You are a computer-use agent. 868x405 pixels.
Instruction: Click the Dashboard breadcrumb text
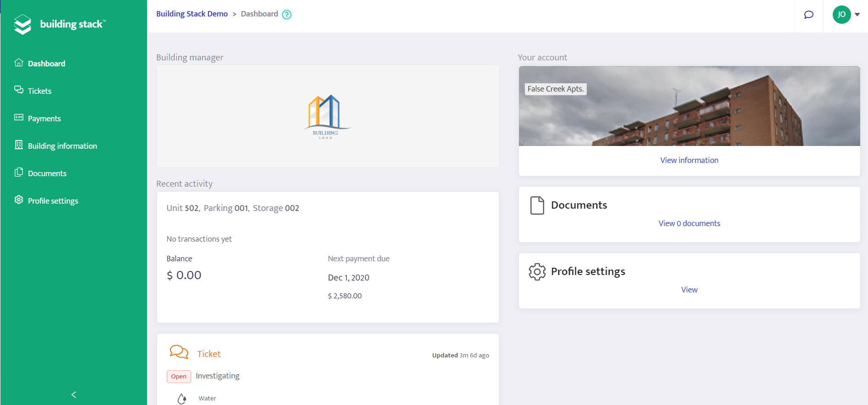(x=259, y=14)
